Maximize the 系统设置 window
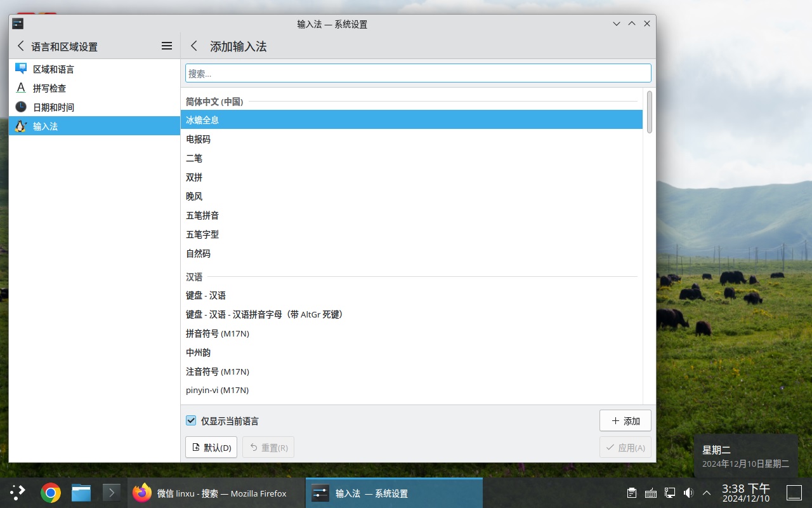Screen dimensions: 812x508 coord(632,23)
